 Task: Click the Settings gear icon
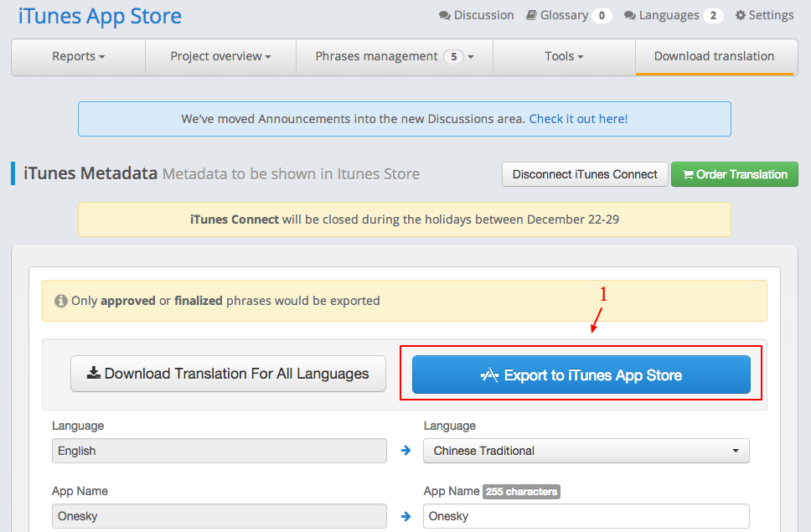point(741,16)
